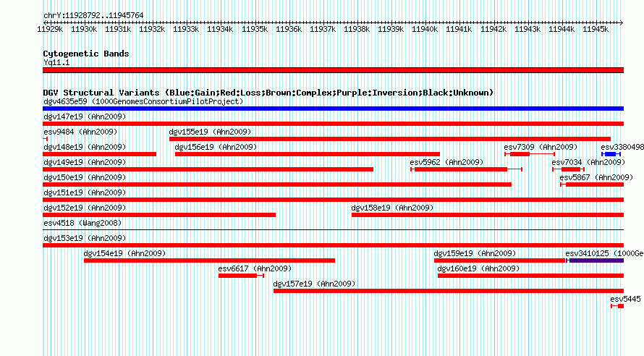Viewport: 644px width, 356px height.
Task: Click the esv5445 small red feature
Action: 617,306
